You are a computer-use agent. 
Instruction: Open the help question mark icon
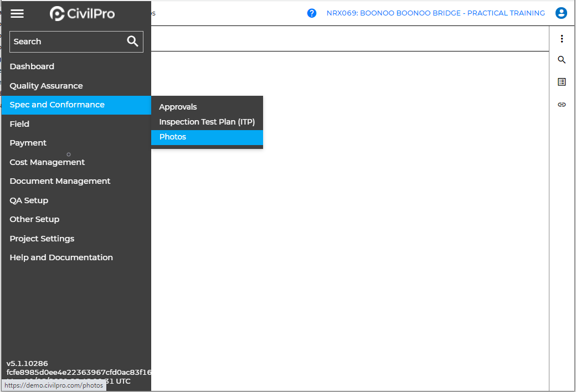[312, 13]
